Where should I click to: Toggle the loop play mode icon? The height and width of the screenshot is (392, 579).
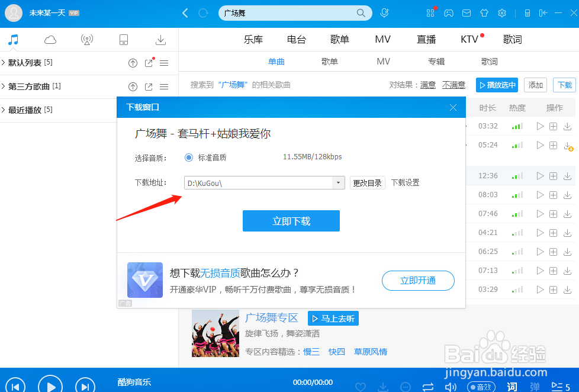point(427,387)
